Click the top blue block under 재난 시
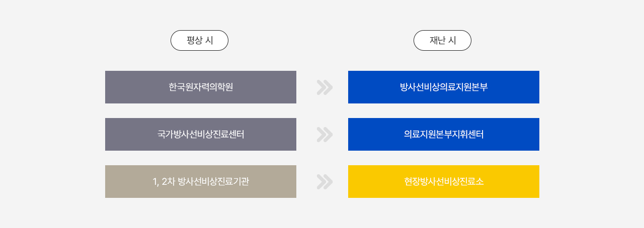 (x=443, y=87)
